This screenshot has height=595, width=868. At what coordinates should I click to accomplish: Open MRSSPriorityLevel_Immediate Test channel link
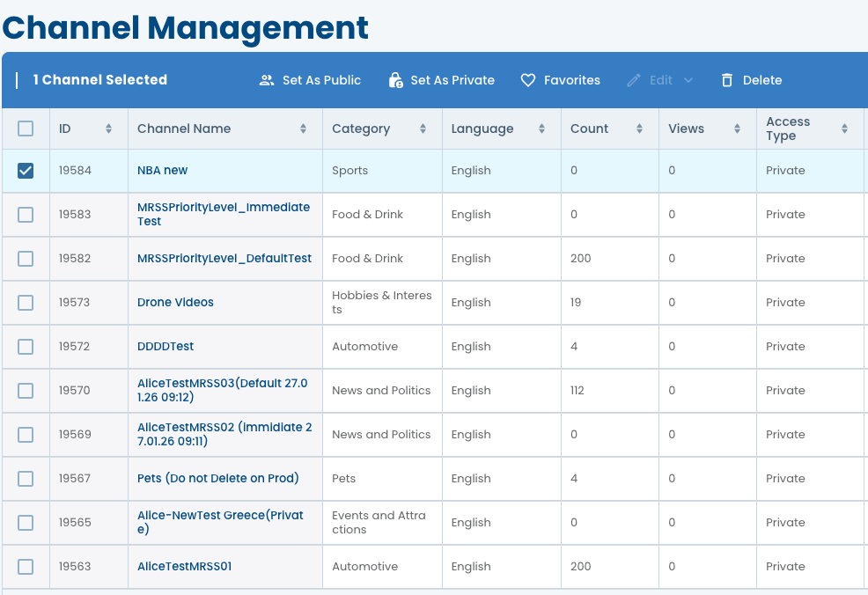[x=224, y=214]
